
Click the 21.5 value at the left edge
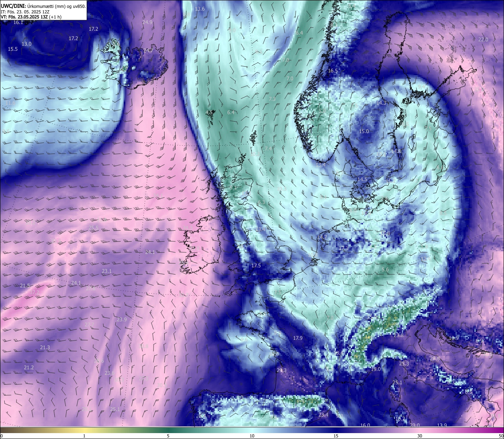(25, 286)
